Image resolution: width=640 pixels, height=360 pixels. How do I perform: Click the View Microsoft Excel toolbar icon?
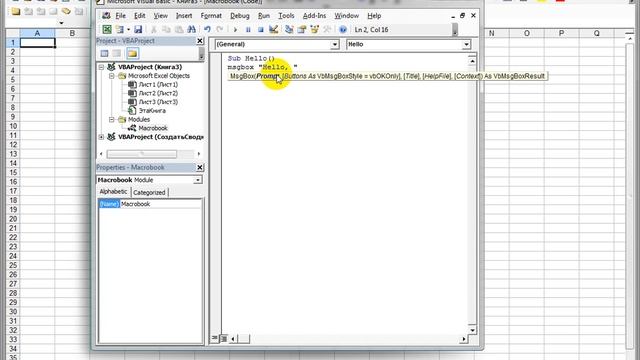(x=107, y=29)
